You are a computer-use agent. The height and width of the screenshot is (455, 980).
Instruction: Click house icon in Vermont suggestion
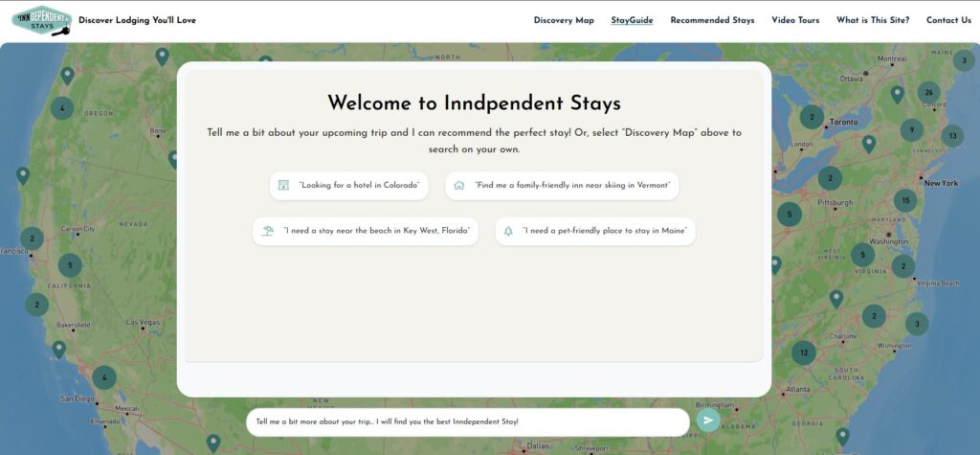pyautogui.click(x=458, y=185)
